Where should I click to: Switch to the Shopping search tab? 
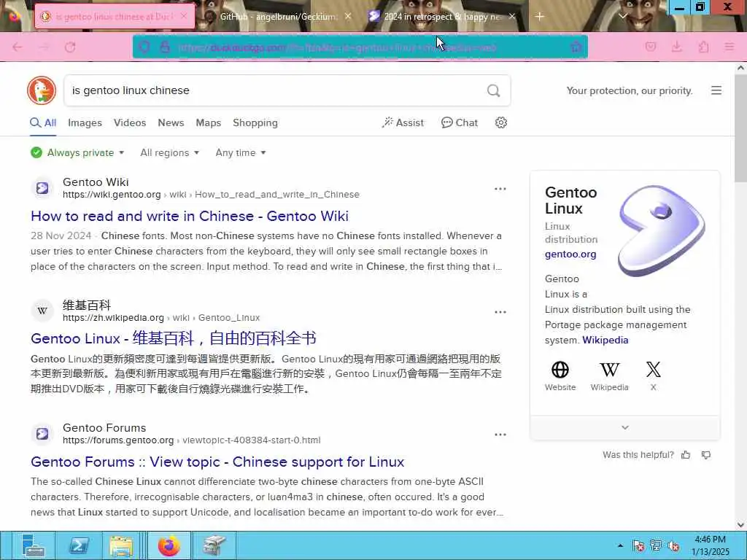[255, 122]
